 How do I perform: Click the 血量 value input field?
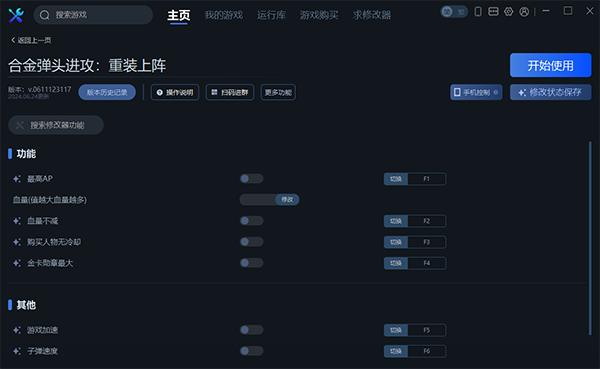coord(258,199)
